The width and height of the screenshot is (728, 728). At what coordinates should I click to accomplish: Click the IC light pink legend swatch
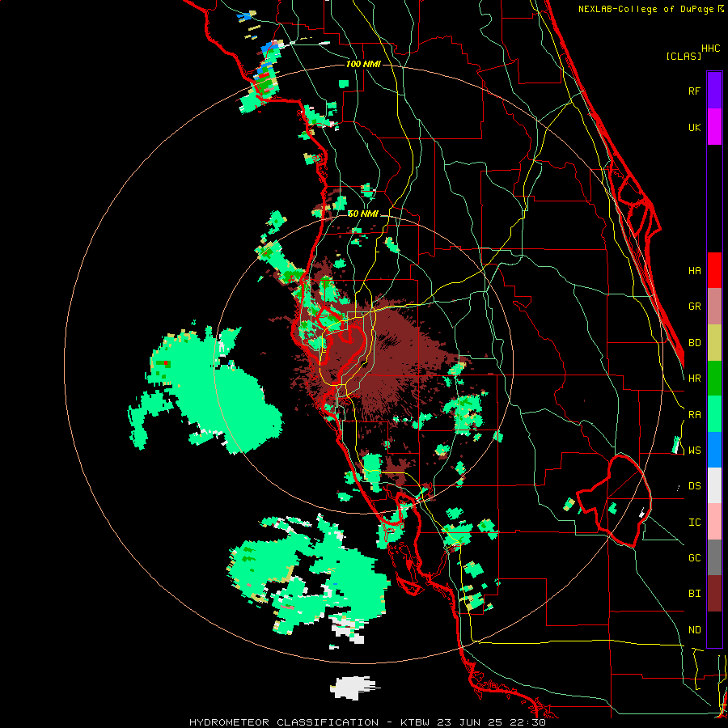(x=714, y=522)
